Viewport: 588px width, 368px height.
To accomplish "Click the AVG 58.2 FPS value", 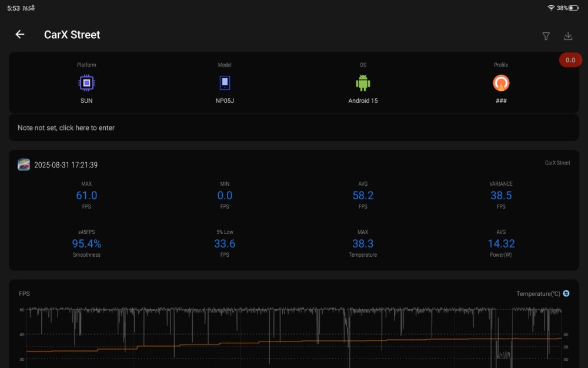I will 363,195.
